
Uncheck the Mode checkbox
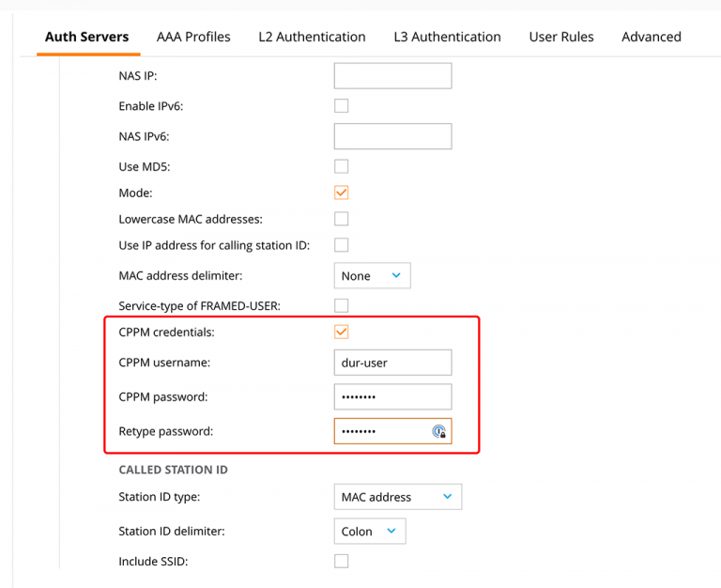coord(341,193)
